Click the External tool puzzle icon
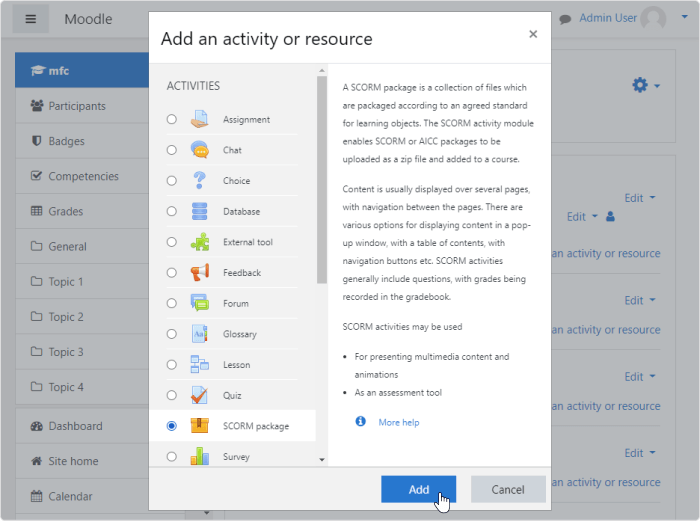Viewport: 700px width, 521px height. point(199,242)
